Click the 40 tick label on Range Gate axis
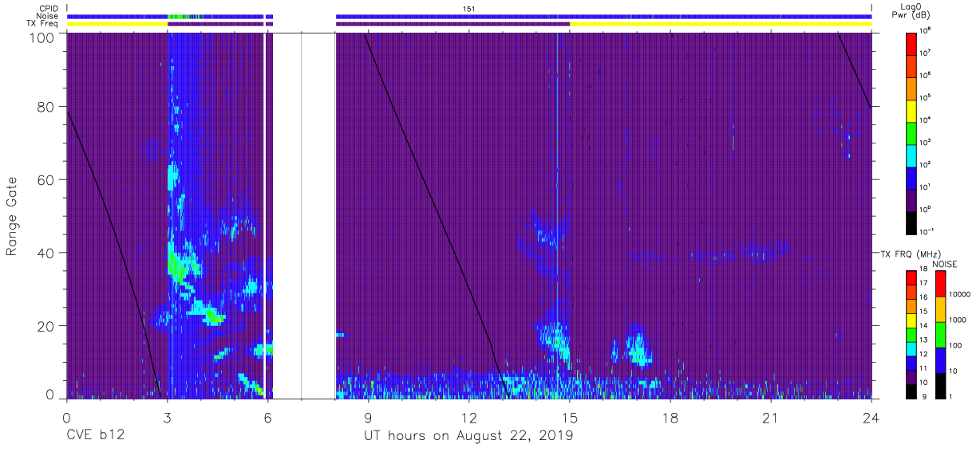Screen dimensions: 980x452 (46, 253)
